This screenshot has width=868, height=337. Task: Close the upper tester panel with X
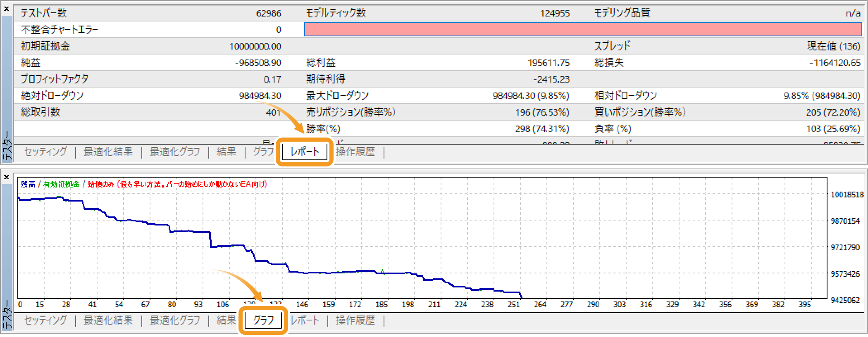click(7, 9)
